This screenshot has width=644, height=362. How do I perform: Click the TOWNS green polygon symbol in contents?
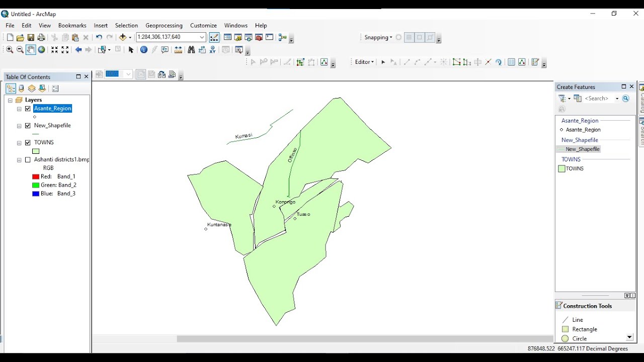(x=36, y=151)
